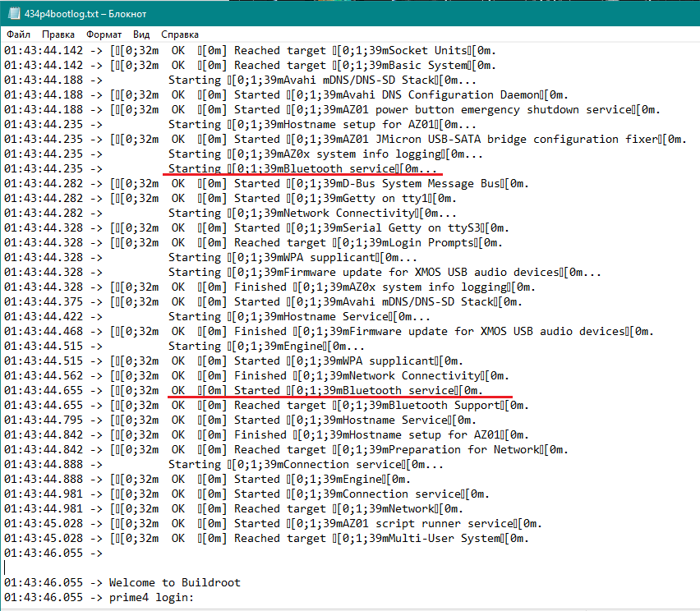Place cursor on underlined 'Starting Bluetooth service' line
Viewport: 700px width, 611px height.
[304, 168]
